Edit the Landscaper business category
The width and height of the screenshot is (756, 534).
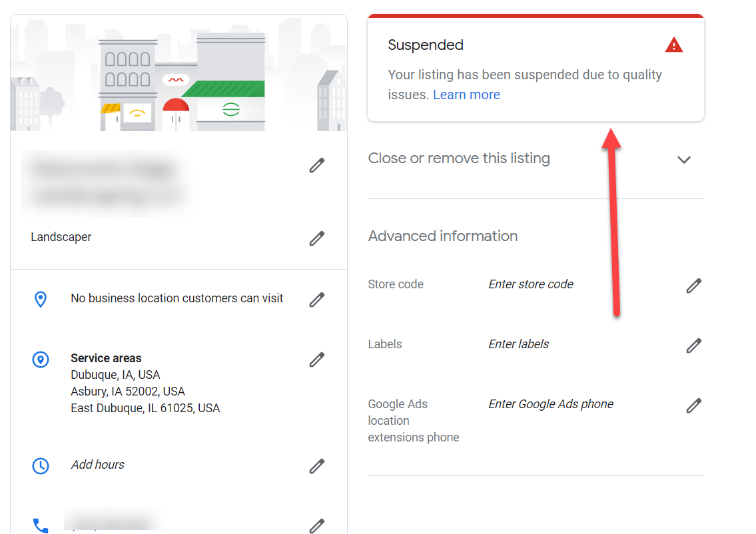(317, 238)
